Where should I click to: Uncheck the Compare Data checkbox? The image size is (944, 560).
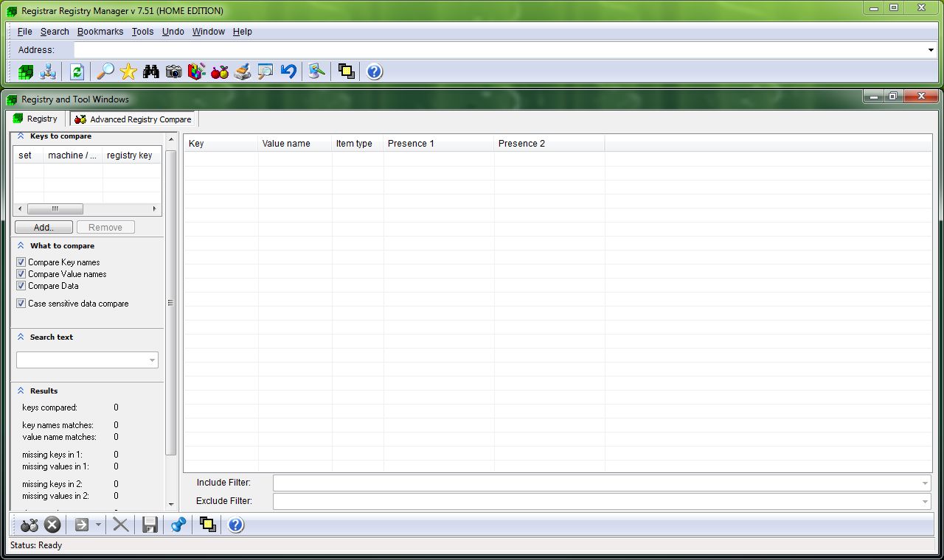coord(21,286)
